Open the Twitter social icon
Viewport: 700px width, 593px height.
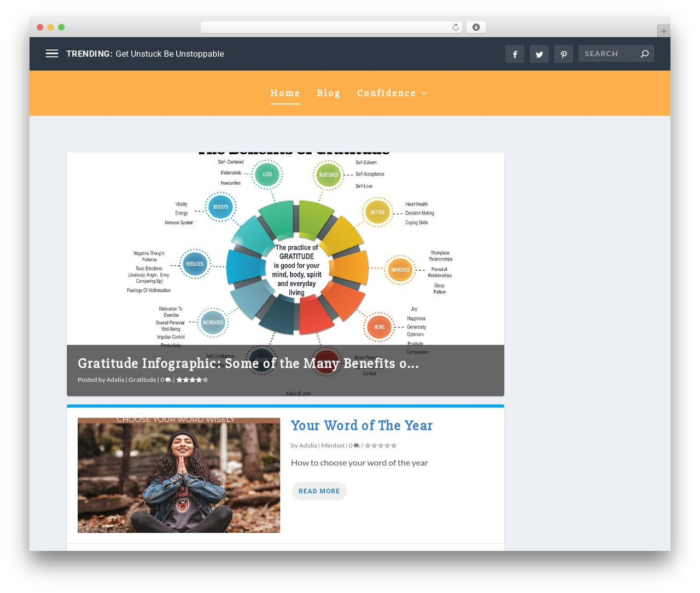point(539,54)
